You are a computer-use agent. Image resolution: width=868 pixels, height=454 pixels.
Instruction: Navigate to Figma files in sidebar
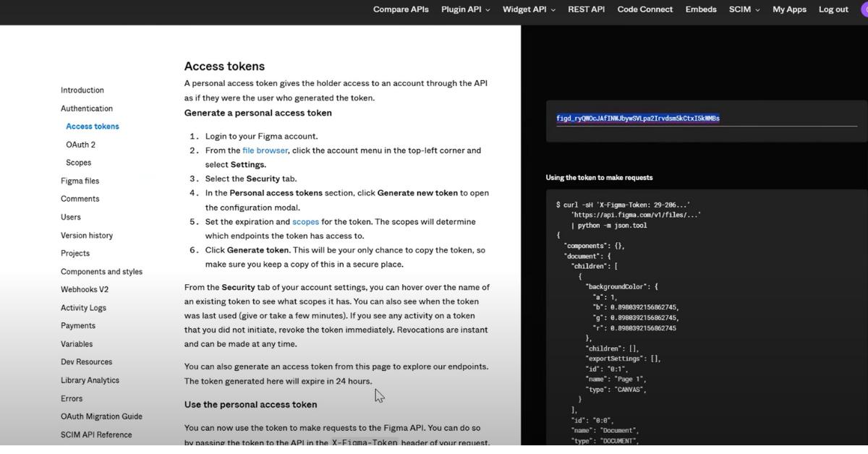[x=80, y=181]
